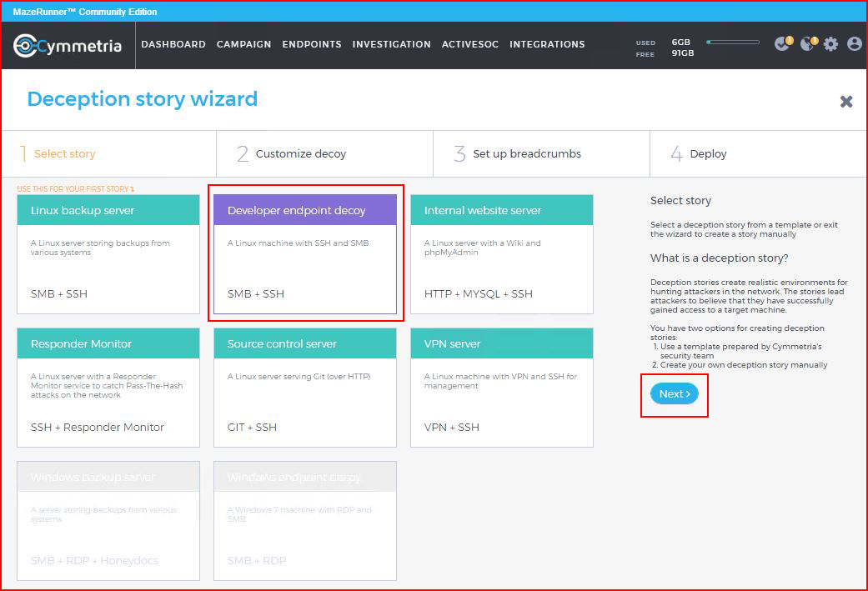The width and height of the screenshot is (868, 591).
Task: Select the Source control server story
Action: point(305,388)
